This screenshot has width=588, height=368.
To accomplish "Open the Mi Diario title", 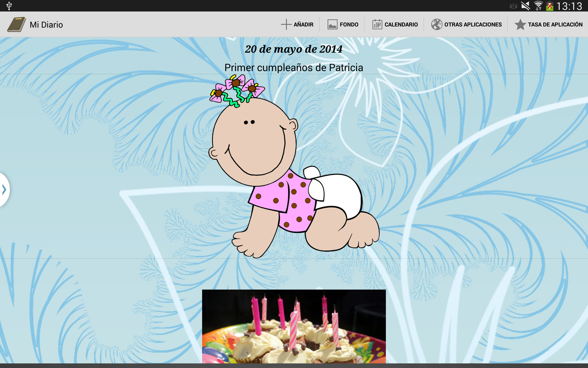I will tap(46, 25).
